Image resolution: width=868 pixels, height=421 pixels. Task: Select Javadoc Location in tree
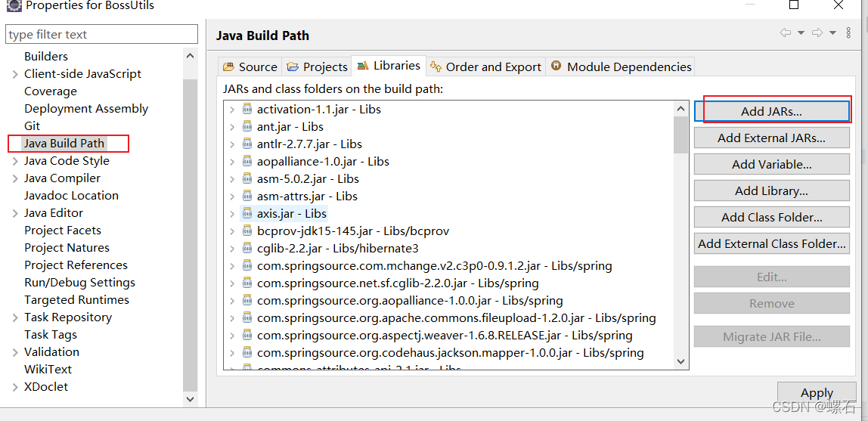click(71, 196)
